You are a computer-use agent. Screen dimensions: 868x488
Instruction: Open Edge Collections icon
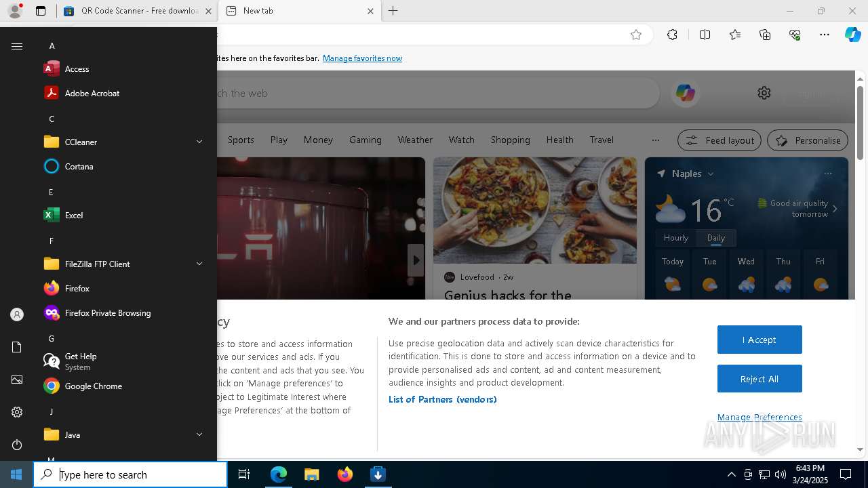point(765,35)
